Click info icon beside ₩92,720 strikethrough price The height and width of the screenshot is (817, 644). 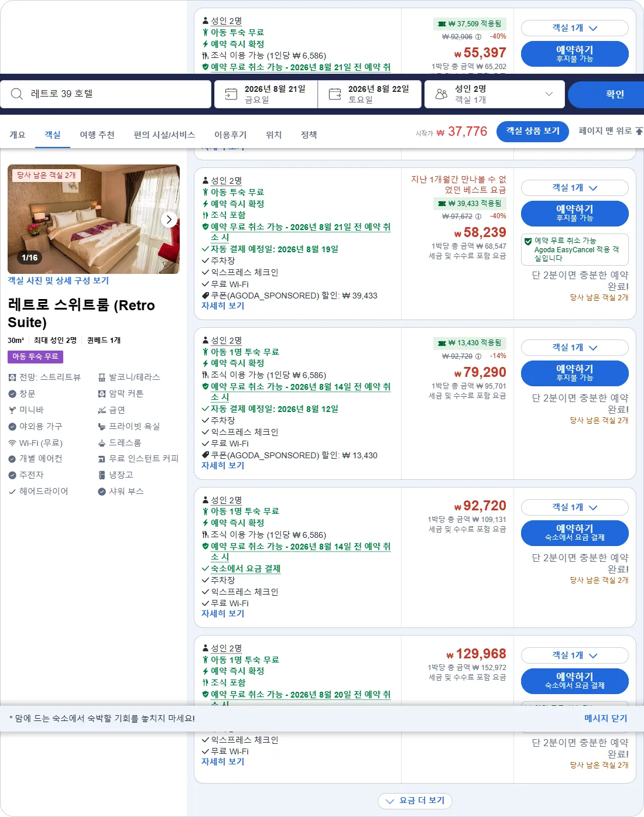[x=478, y=356]
